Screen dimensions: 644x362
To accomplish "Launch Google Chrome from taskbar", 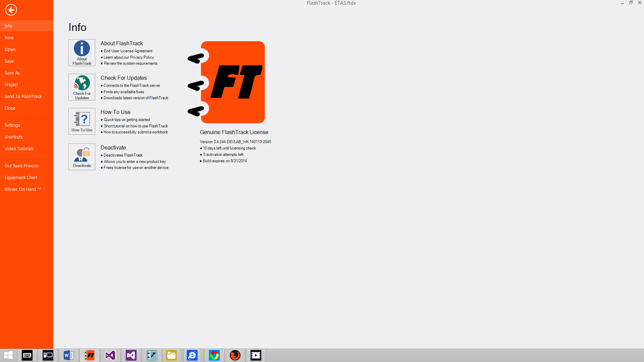I will coord(214,355).
